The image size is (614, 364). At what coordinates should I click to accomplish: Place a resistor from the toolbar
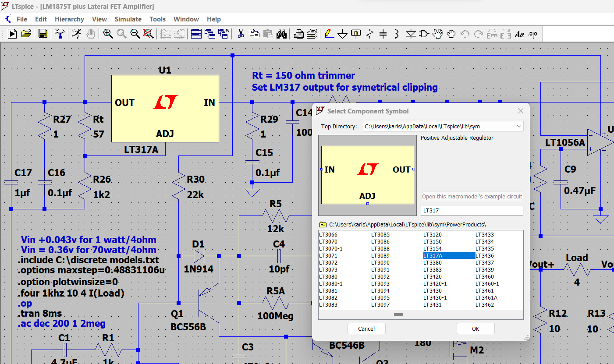click(370, 33)
